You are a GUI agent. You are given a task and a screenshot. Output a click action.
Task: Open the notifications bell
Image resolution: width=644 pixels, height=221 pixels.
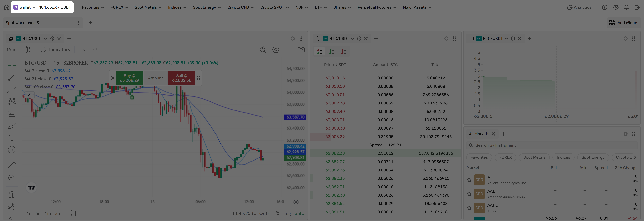pyautogui.click(x=626, y=7)
